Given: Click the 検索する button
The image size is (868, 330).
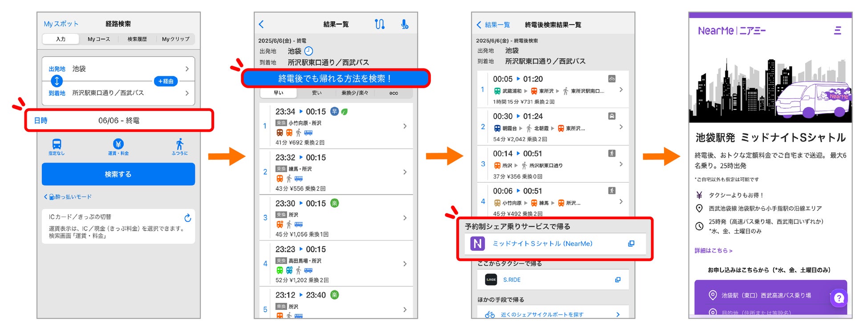Looking at the screenshot, I should point(118,174).
